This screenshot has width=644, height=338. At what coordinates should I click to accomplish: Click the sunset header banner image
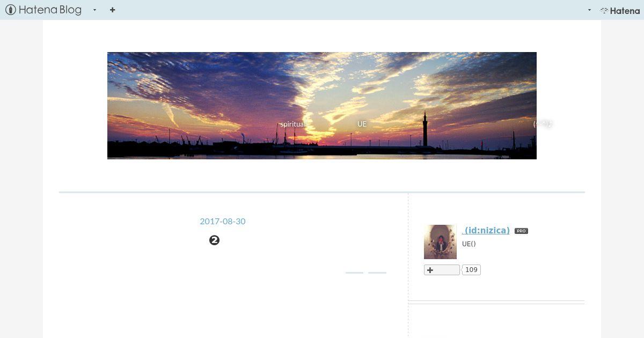tap(322, 106)
